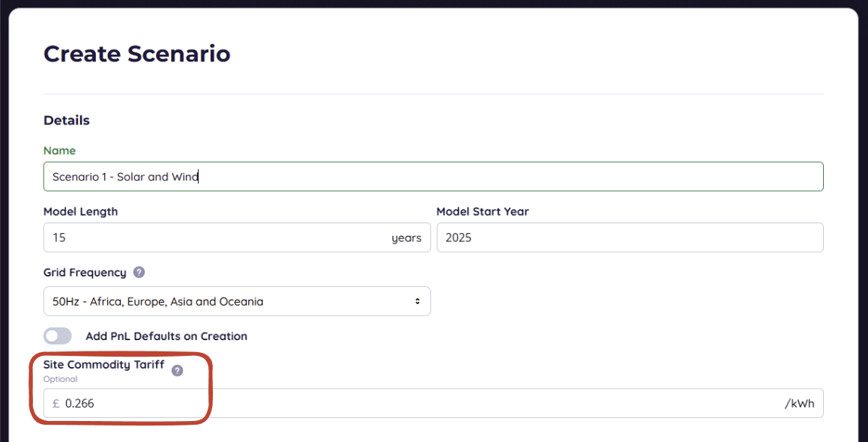Click the 'Add PnL Defaults on Creation' label

[x=166, y=336]
